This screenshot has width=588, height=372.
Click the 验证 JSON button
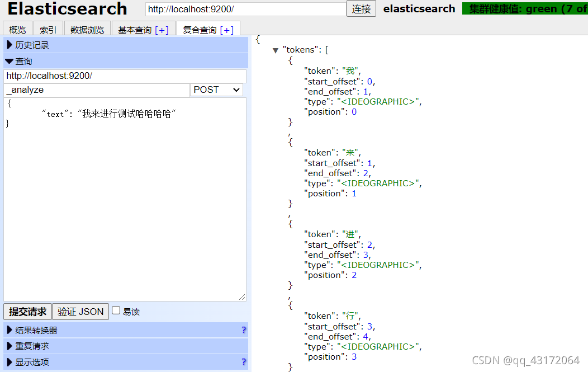(80, 312)
